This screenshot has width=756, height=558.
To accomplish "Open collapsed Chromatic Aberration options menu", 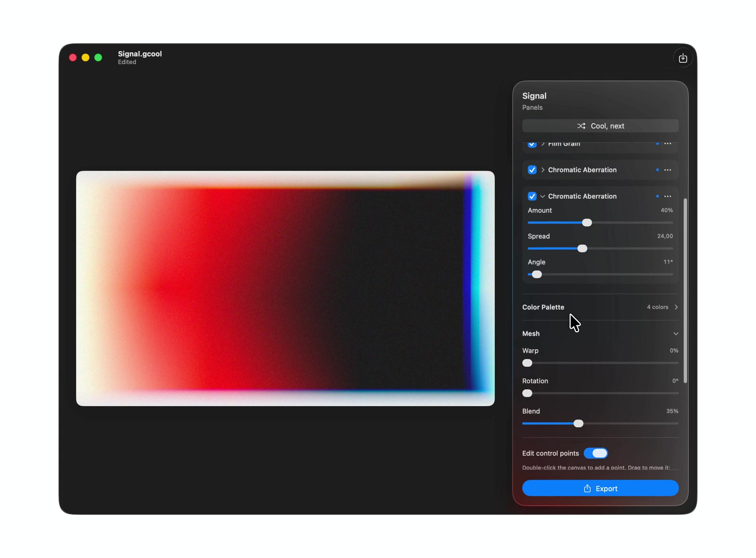I will tap(667, 170).
